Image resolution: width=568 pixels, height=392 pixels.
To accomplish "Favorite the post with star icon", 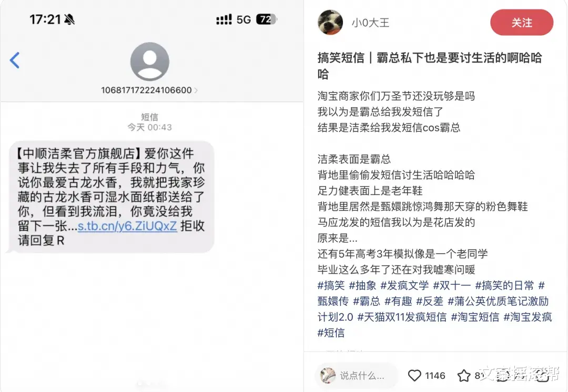I will tap(464, 375).
